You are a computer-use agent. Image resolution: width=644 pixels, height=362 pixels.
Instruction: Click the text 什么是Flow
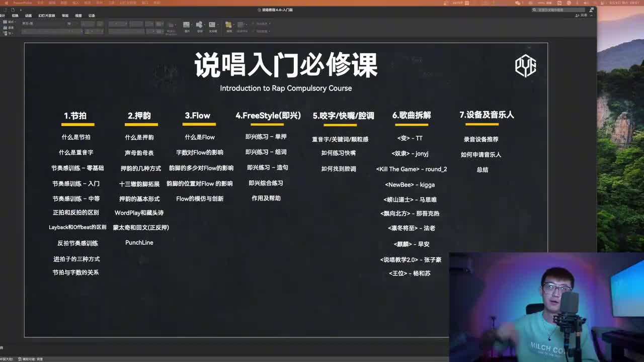200,137
